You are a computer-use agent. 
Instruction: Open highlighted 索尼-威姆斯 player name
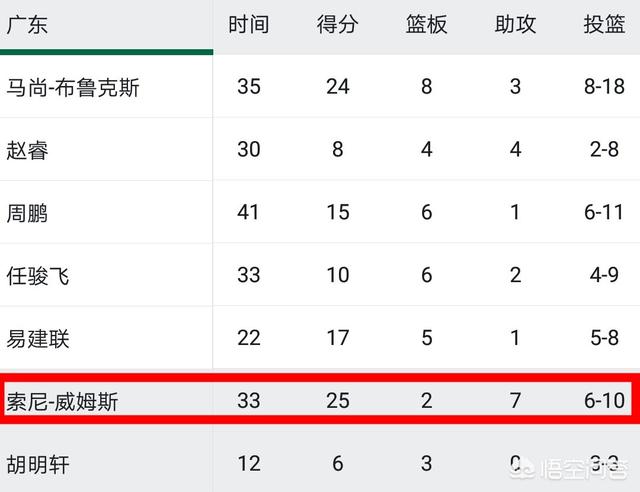62,401
